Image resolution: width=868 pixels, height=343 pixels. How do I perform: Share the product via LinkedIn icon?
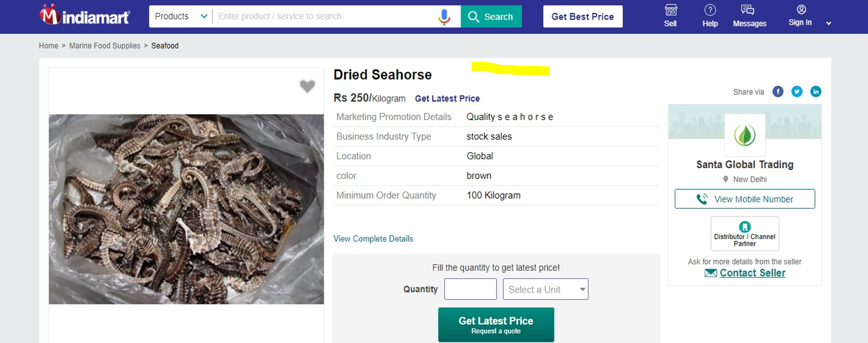pyautogui.click(x=816, y=92)
